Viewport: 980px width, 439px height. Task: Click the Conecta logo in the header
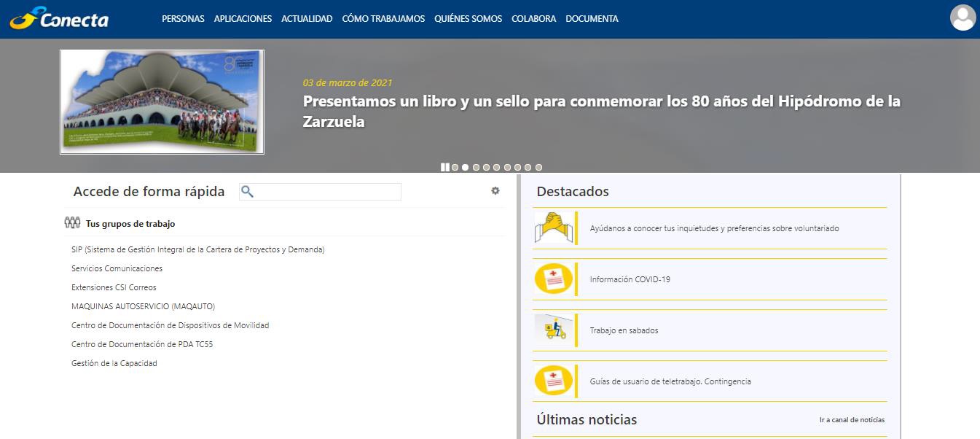pos(60,18)
